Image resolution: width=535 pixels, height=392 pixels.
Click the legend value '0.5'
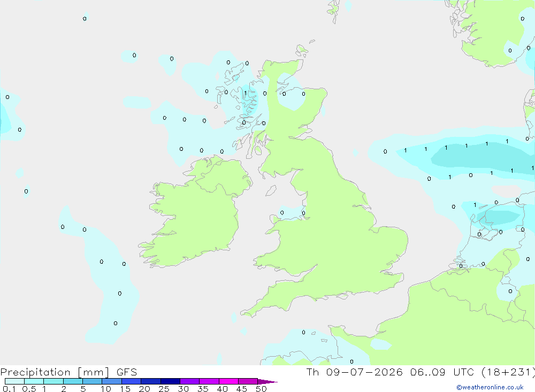coord(29,389)
